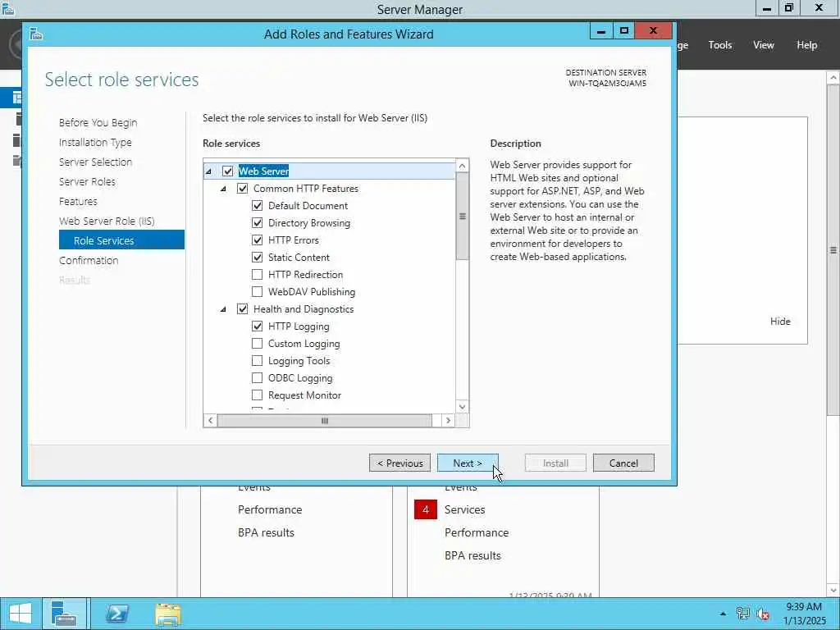Uncheck HTTP Errors
This screenshot has height=630, width=840.
coord(257,240)
